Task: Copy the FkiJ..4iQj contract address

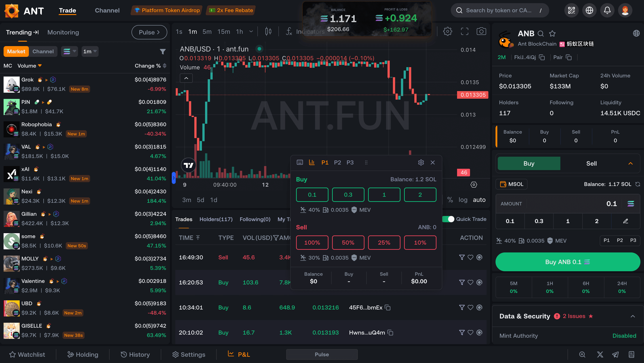Action: pos(542,58)
